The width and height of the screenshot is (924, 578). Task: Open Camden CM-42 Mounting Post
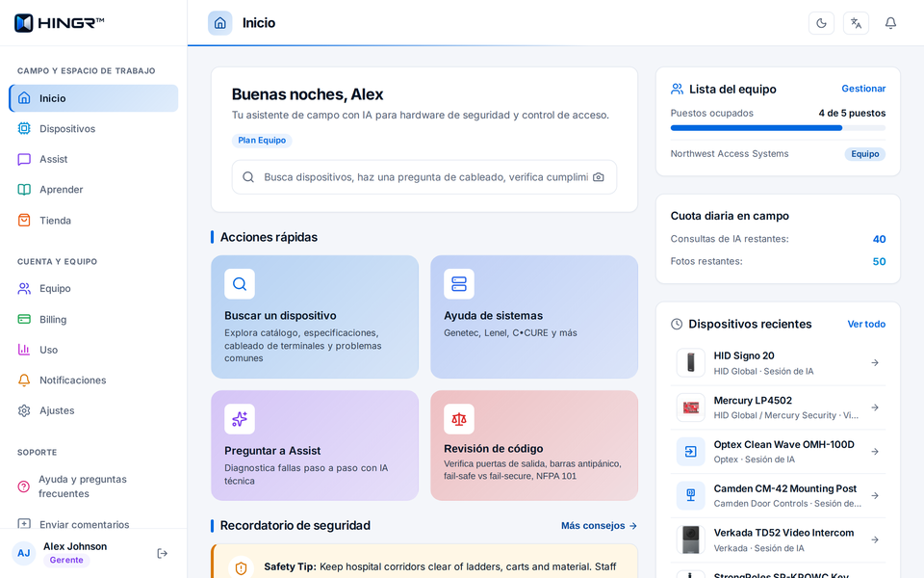(778, 496)
